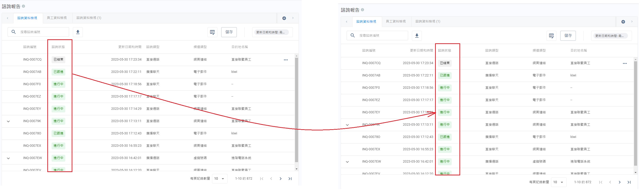Go to next page in left panel pagination
This screenshot has height=191, width=644.
[281, 179]
